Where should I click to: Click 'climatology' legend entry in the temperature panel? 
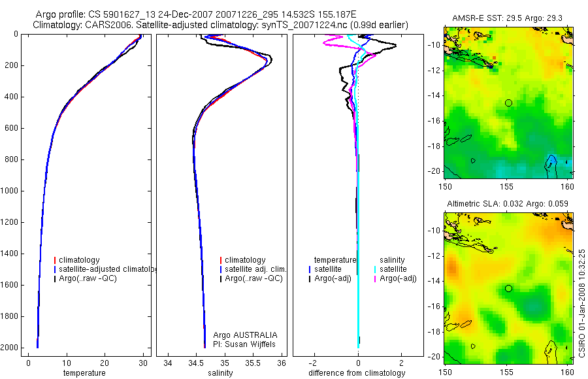79,260
